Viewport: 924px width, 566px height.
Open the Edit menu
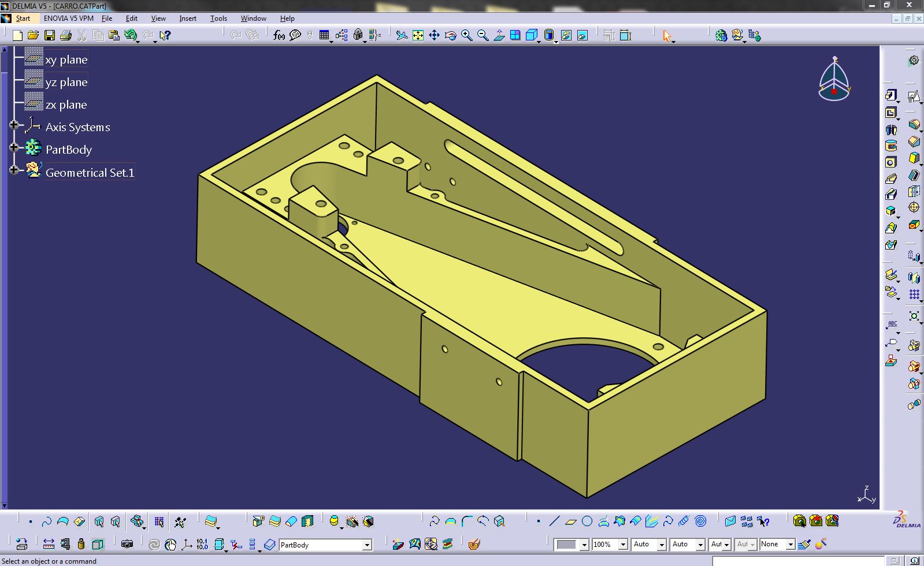coord(132,18)
